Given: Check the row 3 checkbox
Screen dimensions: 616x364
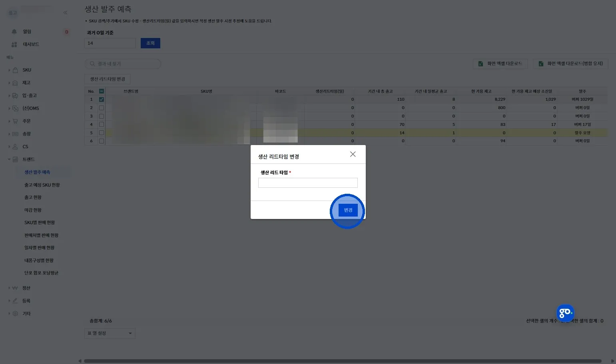Looking at the screenshot, I should [102, 116].
